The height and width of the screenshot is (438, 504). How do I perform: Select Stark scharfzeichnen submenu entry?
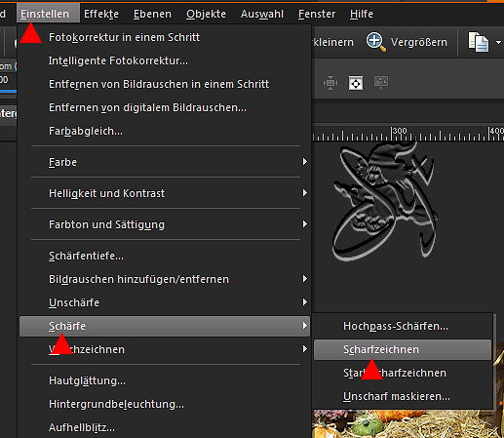pyautogui.click(x=403, y=373)
